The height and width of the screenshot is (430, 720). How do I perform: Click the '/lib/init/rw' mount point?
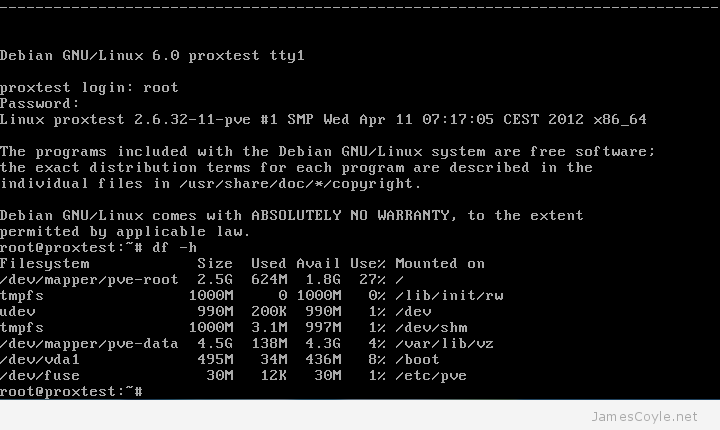click(x=449, y=295)
